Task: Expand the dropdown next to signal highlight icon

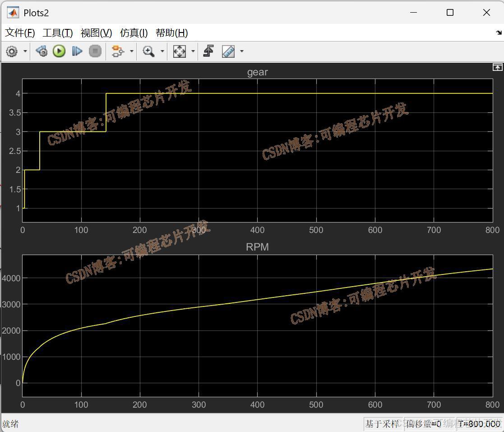Action: pos(131,51)
